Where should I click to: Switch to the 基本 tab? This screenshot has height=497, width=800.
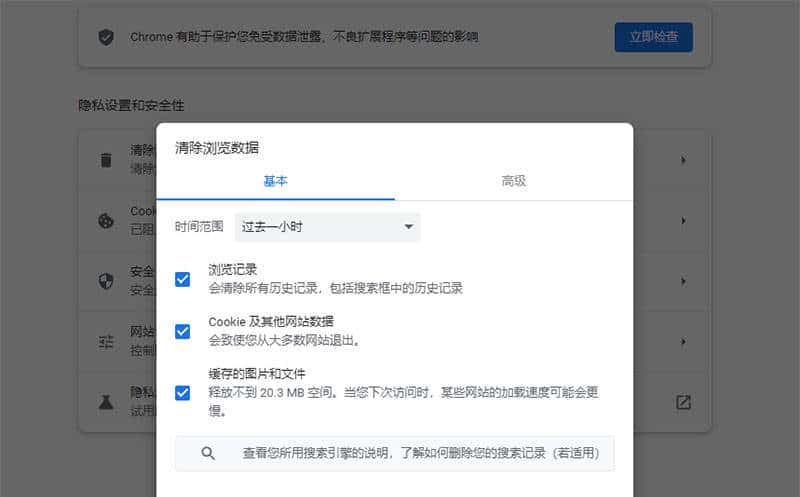pyautogui.click(x=275, y=181)
